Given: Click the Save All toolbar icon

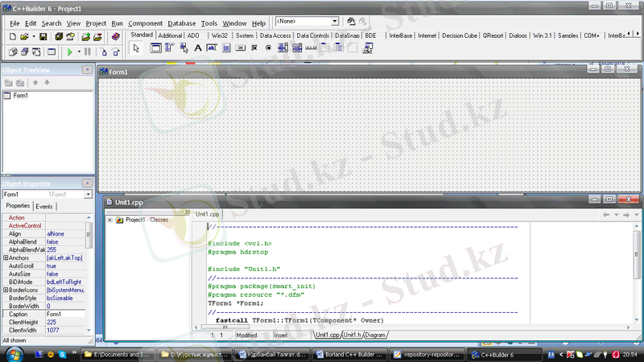Looking at the screenshot, I should pos(59,37).
